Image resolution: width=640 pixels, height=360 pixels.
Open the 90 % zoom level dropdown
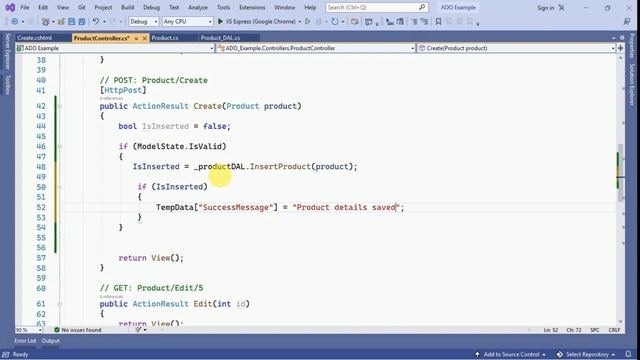pos(29,330)
